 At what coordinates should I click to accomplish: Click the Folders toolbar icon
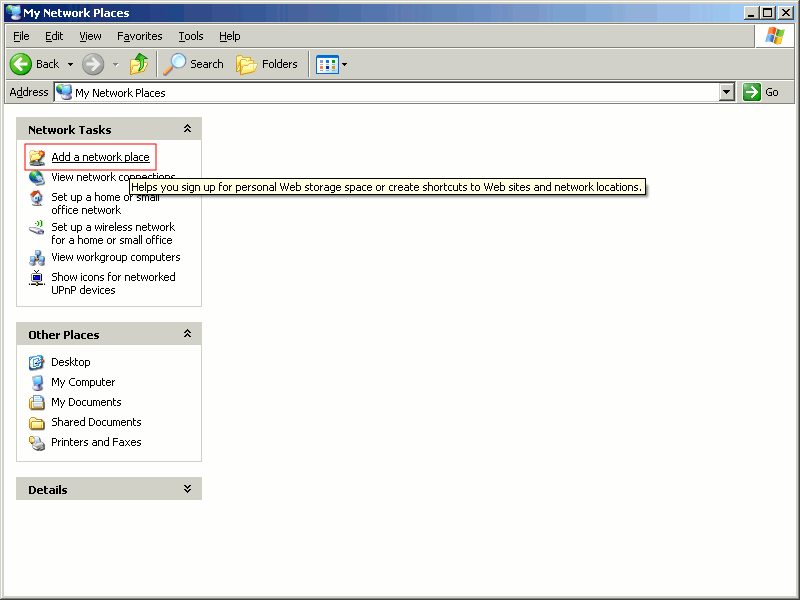(x=246, y=65)
